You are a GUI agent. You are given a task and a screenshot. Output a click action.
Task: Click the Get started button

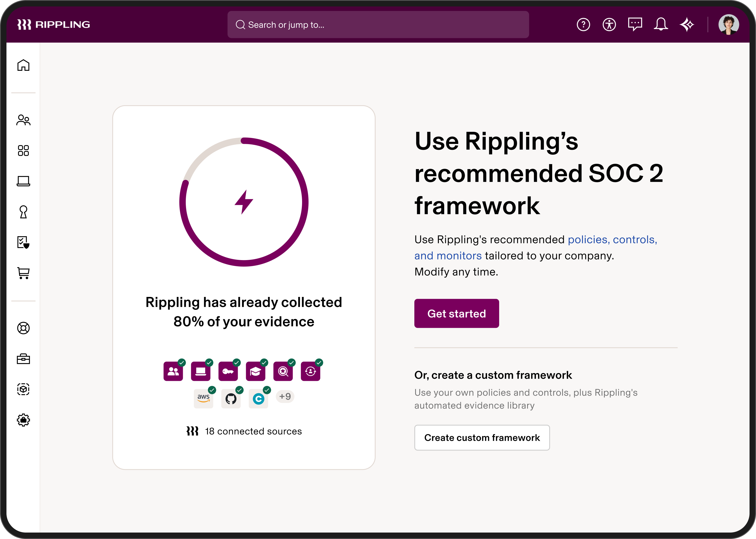click(x=456, y=313)
